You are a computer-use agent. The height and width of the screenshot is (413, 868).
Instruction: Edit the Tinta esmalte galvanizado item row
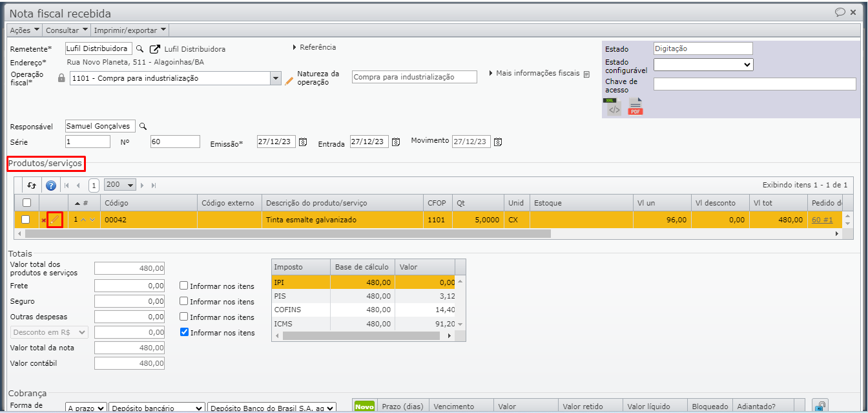click(55, 220)
